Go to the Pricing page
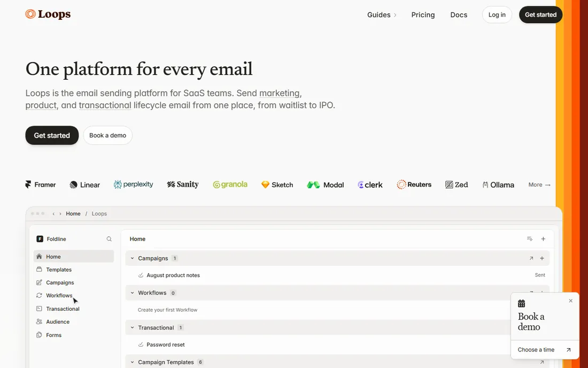This screenshot has height=368, width=588. click(x=423, y=14)
